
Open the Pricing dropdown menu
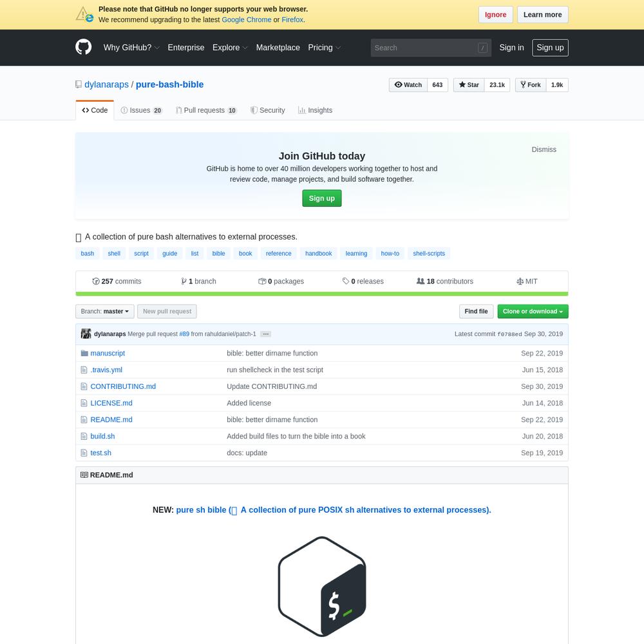[x=325, y=48]
